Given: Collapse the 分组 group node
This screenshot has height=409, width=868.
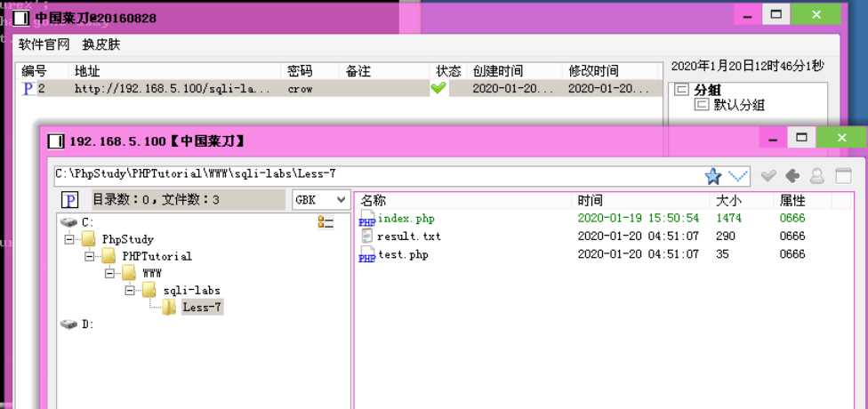Looking at the screenshot, I should click(x=681, y=90).
